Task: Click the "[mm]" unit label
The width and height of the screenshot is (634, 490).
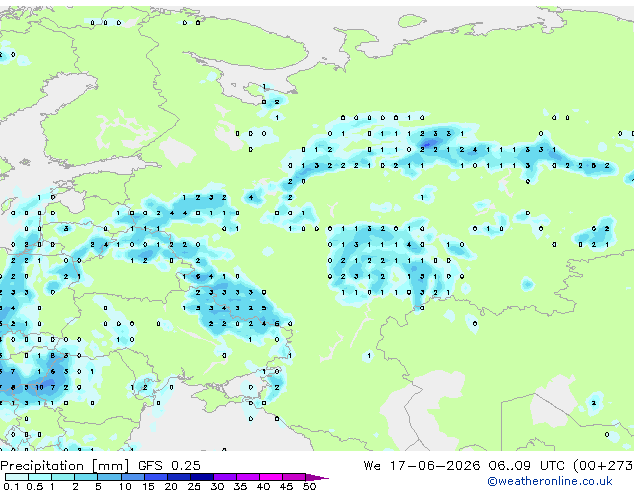Action: click(111, 466)
